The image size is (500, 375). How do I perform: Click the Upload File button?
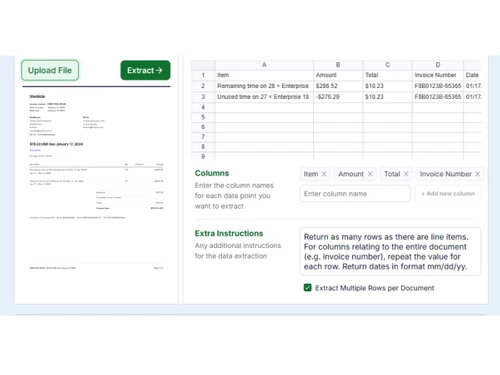tap(50, 70)
